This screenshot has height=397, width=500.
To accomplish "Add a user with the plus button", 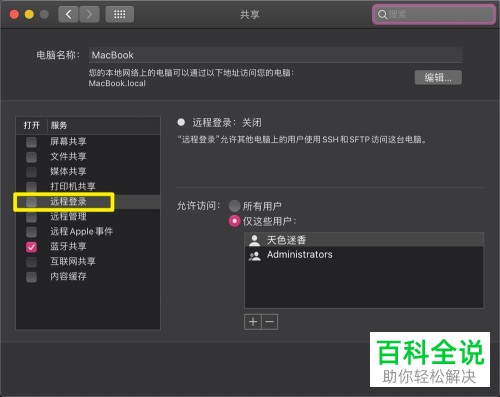I will click(x=253, y=322).
